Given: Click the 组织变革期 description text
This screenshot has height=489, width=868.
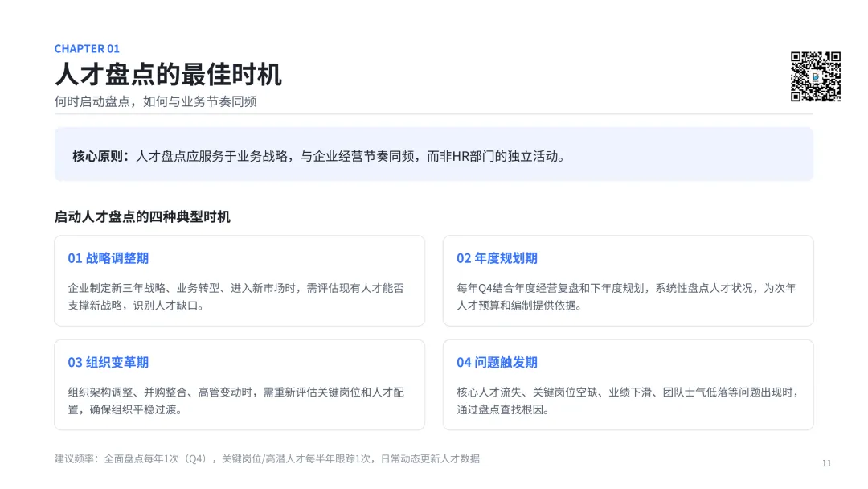Looking at the screenshot, I should [236, 401].
